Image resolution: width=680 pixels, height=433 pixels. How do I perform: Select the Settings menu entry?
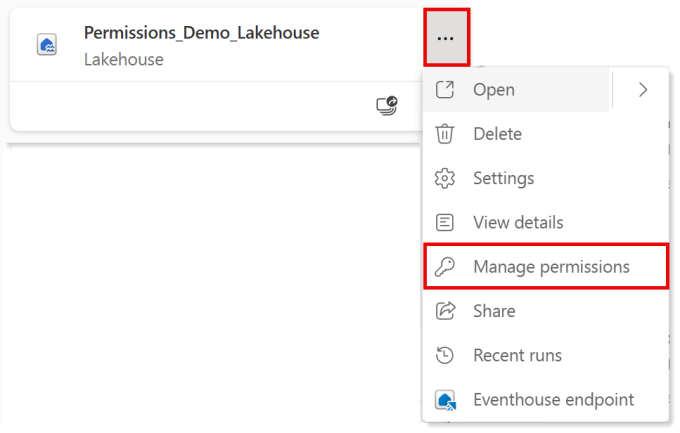tap(546, 178)
